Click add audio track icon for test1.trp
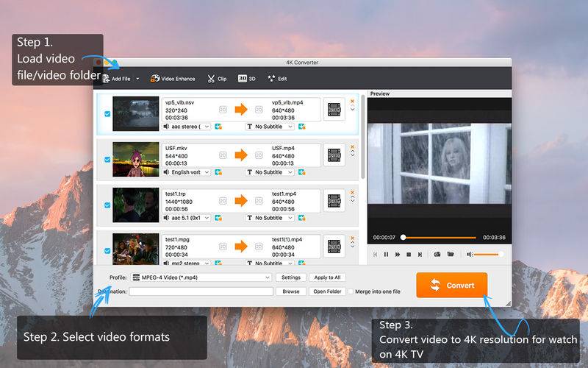The image size is (588, 368). [218, 218]
